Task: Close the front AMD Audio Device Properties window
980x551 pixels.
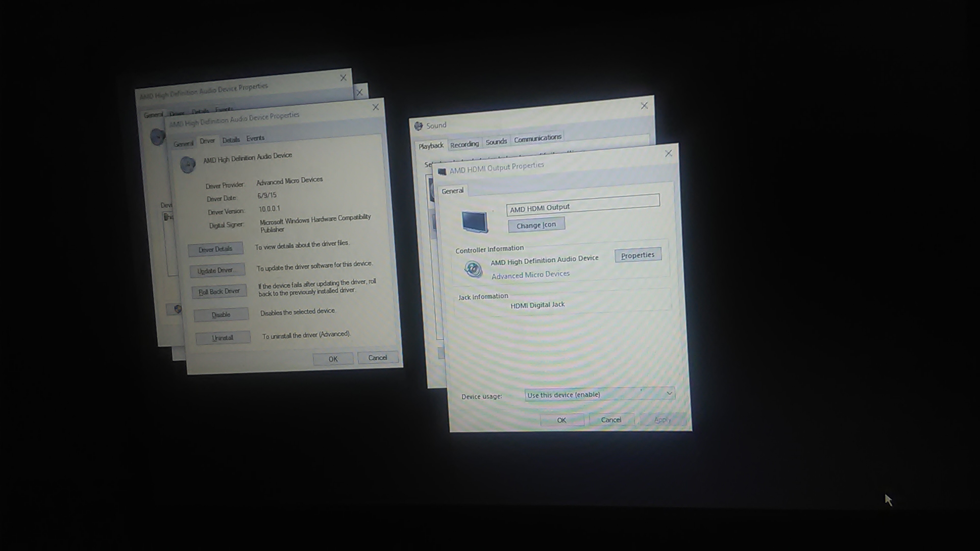Action: click(376, 107)
